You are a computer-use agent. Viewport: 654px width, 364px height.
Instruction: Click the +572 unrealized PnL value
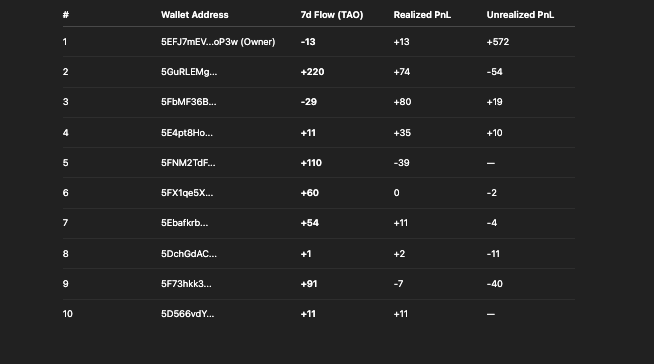pos(498,42)
